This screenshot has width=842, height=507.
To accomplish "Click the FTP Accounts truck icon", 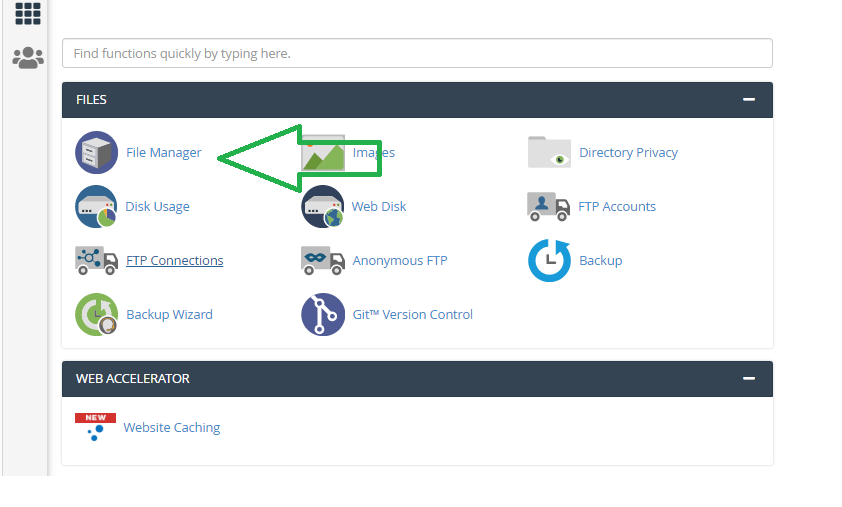I will 548,207.
